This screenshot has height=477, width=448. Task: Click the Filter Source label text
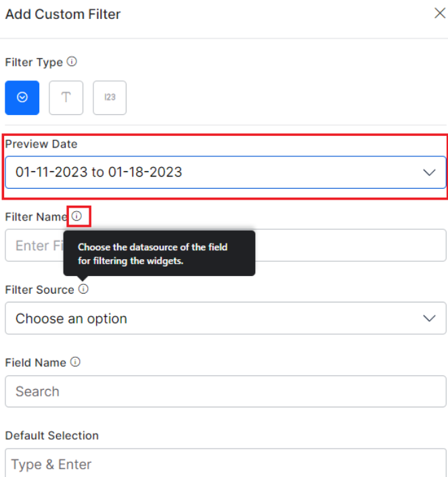39,290
